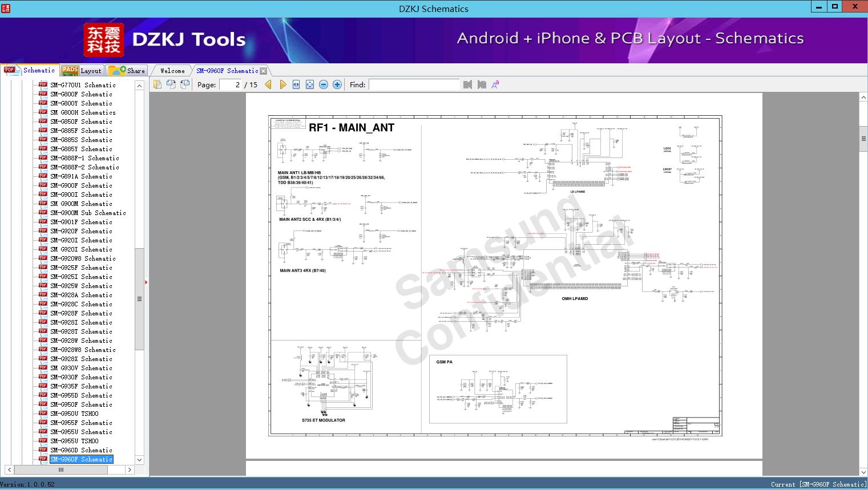Open SM-G928T Schematic entry

81,331
